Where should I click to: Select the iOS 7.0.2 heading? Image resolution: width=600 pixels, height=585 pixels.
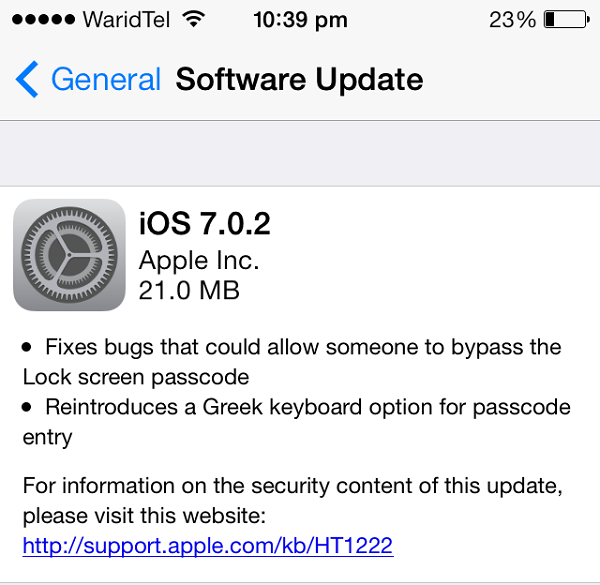click(x=204, y=223)
